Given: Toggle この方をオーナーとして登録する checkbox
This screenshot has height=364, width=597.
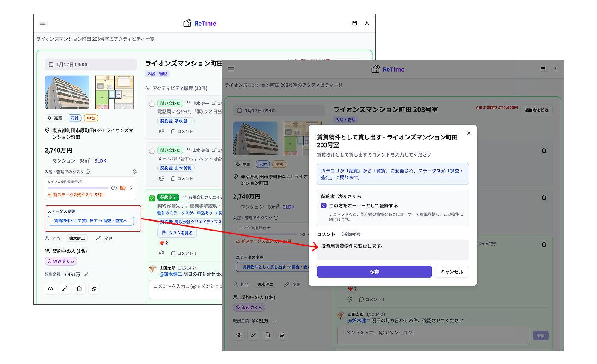Looking at the screenshot, I should pos(324,206).
